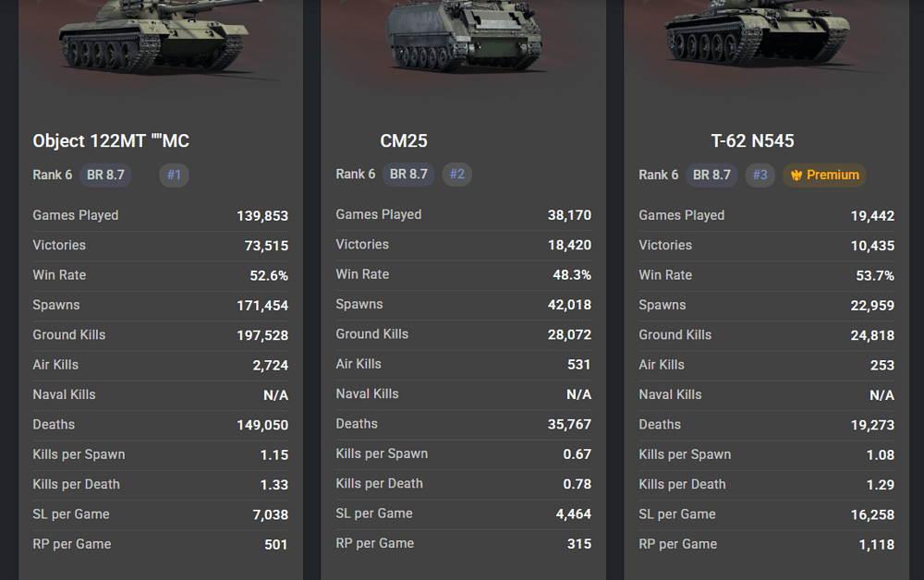Select the #1 rank badge on Object 122MT
The width and height of the screenshot is (924, 580).
[x=174, y=175]
